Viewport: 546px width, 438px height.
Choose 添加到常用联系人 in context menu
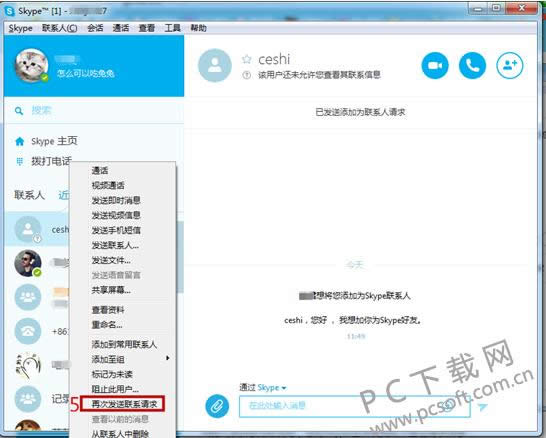(x=124, y=345)
